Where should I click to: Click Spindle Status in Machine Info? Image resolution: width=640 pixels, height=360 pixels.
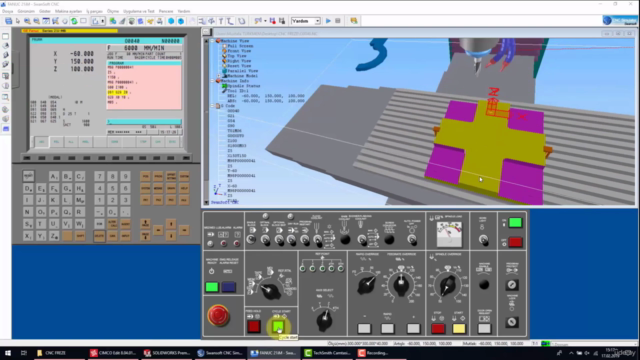(244, 86)
